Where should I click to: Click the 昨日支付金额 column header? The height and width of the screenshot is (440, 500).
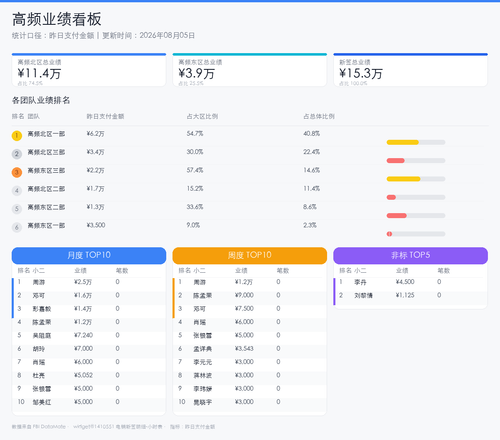click(x=105, y=116)
